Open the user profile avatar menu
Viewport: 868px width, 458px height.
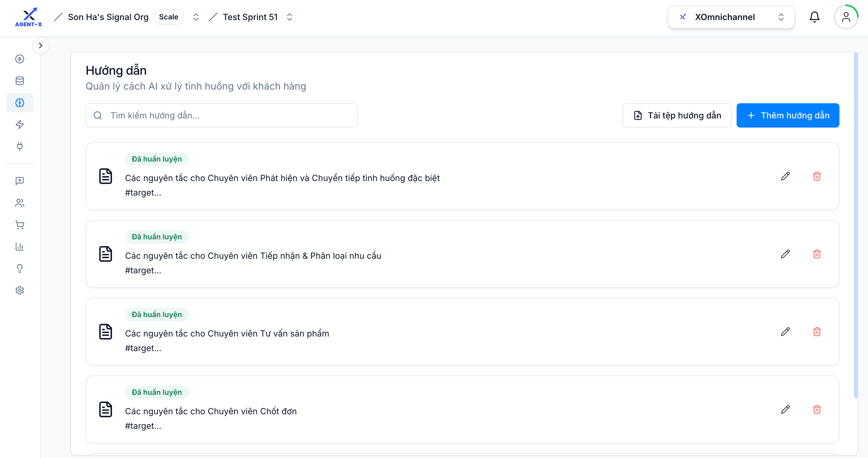pyautogui.click(x=846, y=17)
